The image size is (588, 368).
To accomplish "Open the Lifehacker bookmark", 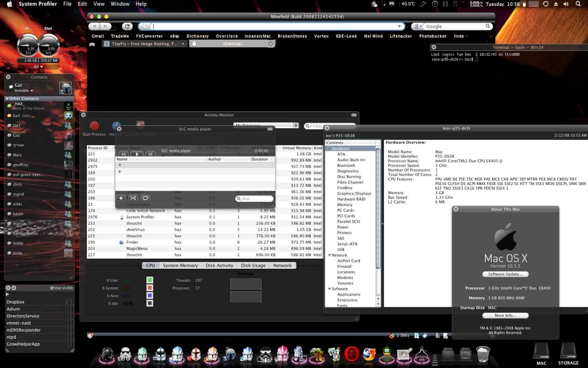I will click(401, 36).
